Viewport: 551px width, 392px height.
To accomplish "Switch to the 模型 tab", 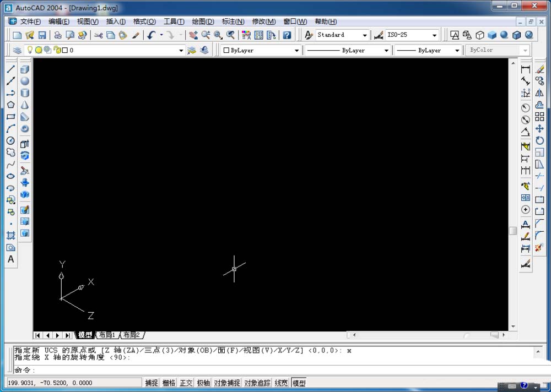I will [85, 335].
